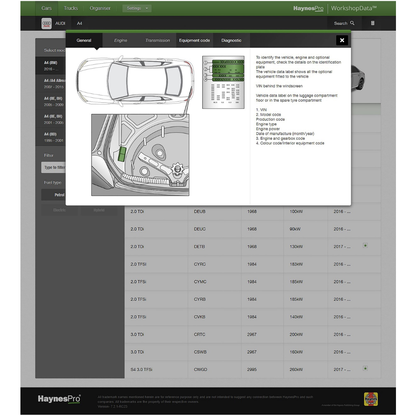Select the A4 model dated 2006 - 2009
416x416 pixels.
pyautogui.click(x=51, y=101)
